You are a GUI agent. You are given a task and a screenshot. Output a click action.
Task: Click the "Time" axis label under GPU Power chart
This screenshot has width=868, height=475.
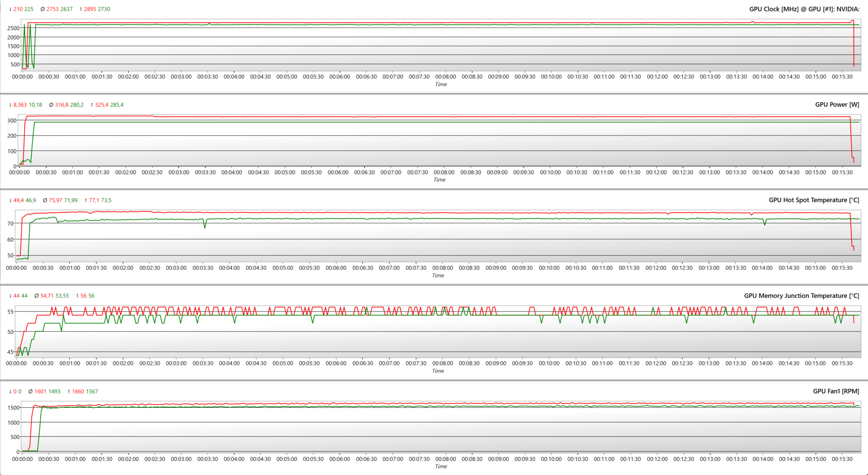440,180
